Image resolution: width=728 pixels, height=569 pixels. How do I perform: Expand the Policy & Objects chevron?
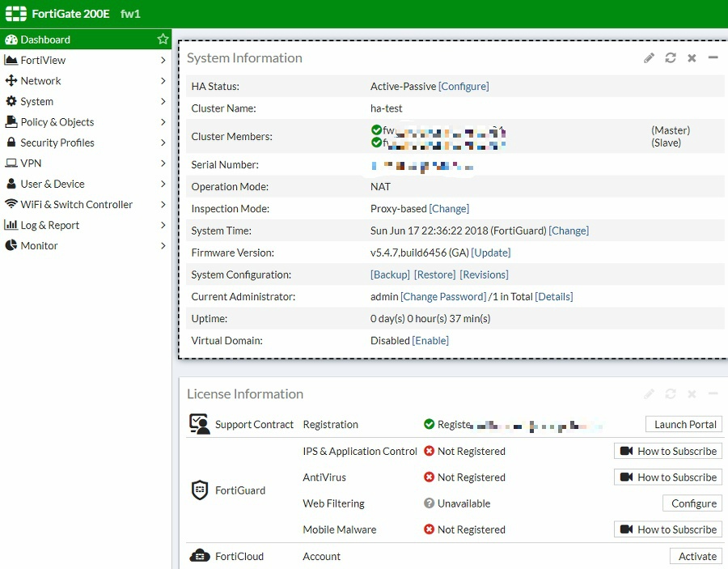tap(163, 121)
